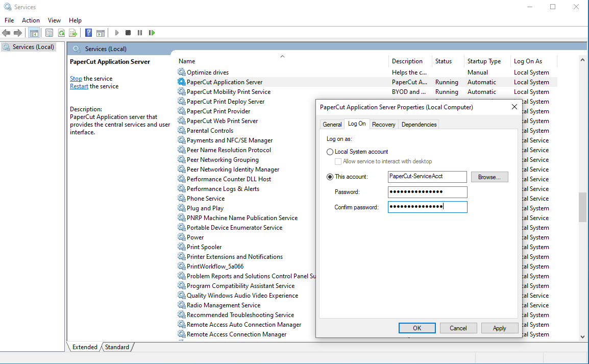
Task: Switch to the Recovery tab
Action: click(383, 125)
